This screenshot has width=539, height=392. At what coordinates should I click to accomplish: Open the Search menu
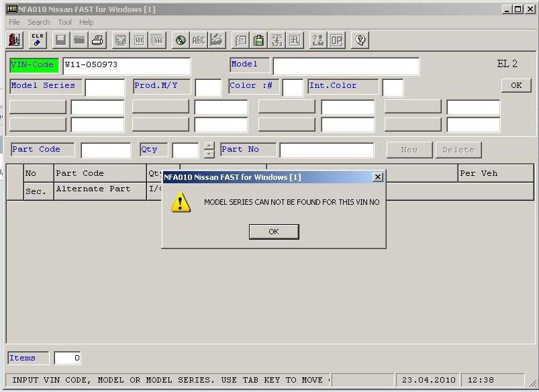[x=39, y=22]
